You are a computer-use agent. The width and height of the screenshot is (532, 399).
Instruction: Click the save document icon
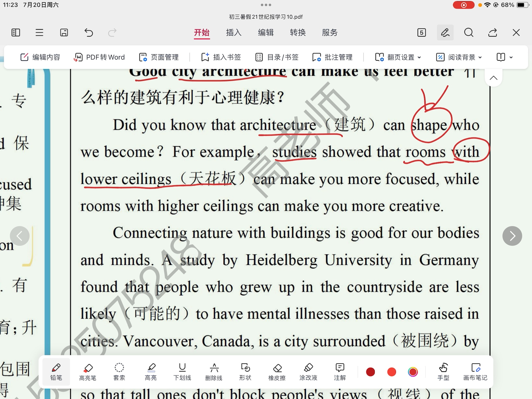(64, 33)
